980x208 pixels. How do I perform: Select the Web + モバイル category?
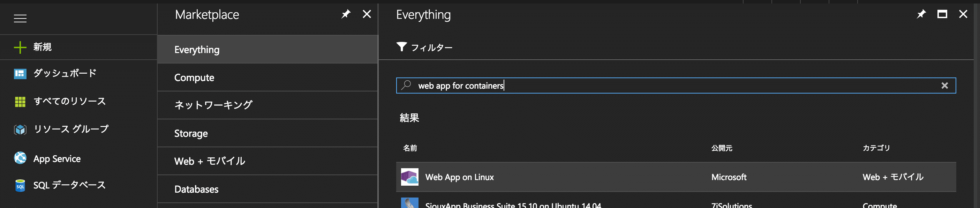click(x=267, y=161)
